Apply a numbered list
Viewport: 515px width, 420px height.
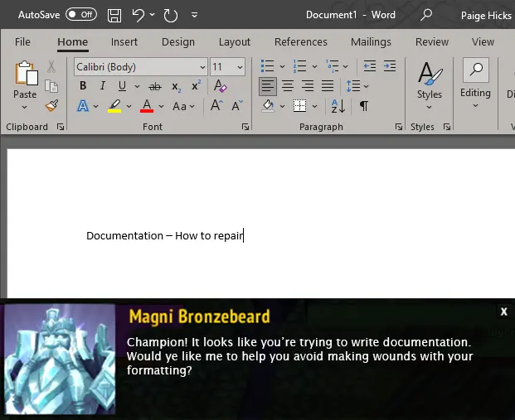299,66
